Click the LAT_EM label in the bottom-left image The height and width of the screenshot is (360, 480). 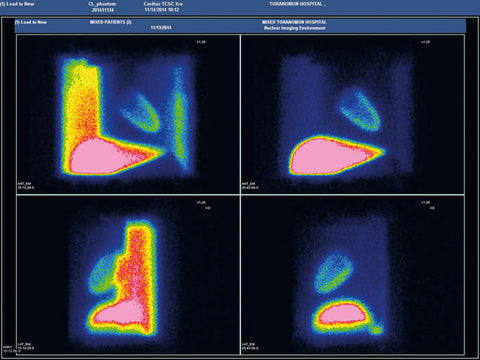click(x=24, y=344)
